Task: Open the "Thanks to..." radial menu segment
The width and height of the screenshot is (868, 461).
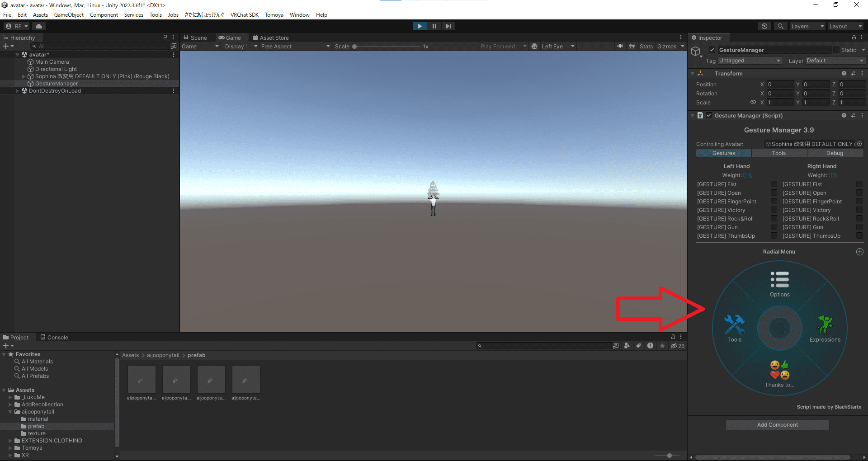Action: tap(779, 373)
